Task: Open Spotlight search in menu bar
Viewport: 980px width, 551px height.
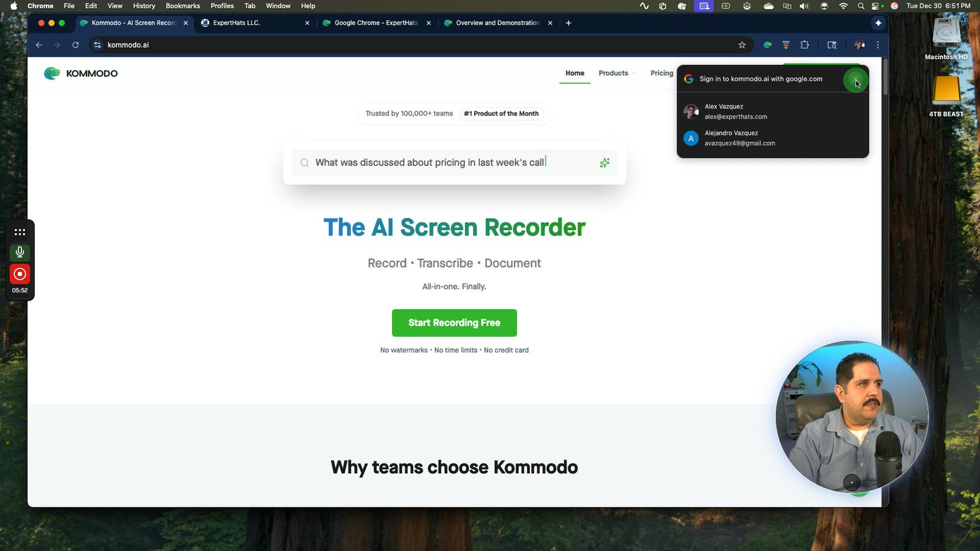Action: [x=861, y=6]
